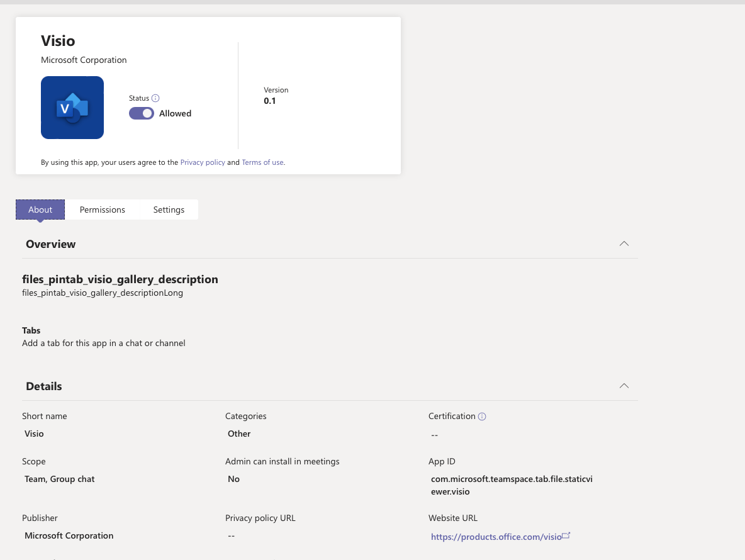Click the files_pintab_visio_gallery_descriptionLong text
Image resolution: width=745 pixels, height=560 pixels.
pos(102,293)
